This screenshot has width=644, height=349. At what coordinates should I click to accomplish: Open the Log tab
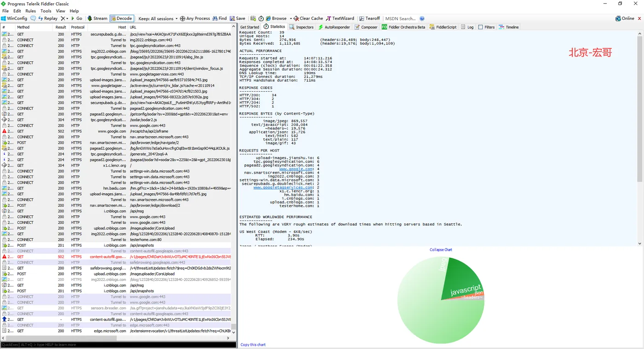pos(467,27)
